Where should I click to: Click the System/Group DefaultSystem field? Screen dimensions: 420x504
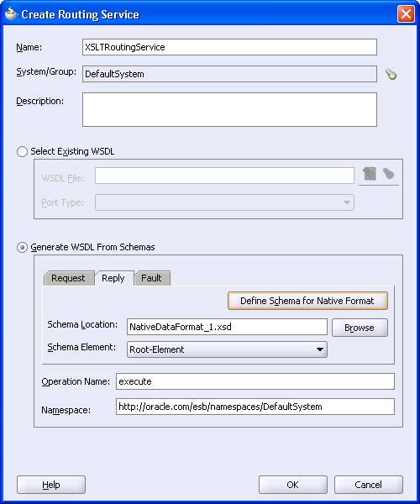point(229,74)
